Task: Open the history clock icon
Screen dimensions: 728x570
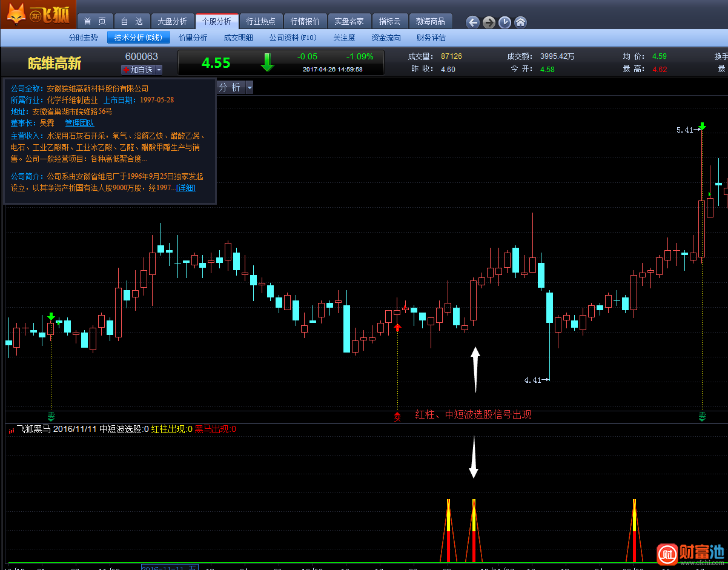Action: [x=505, y=22]
